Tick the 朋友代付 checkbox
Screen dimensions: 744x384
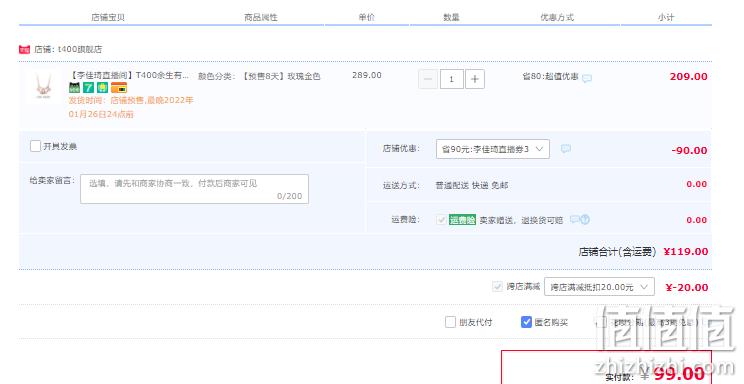(x=450, y=322)
